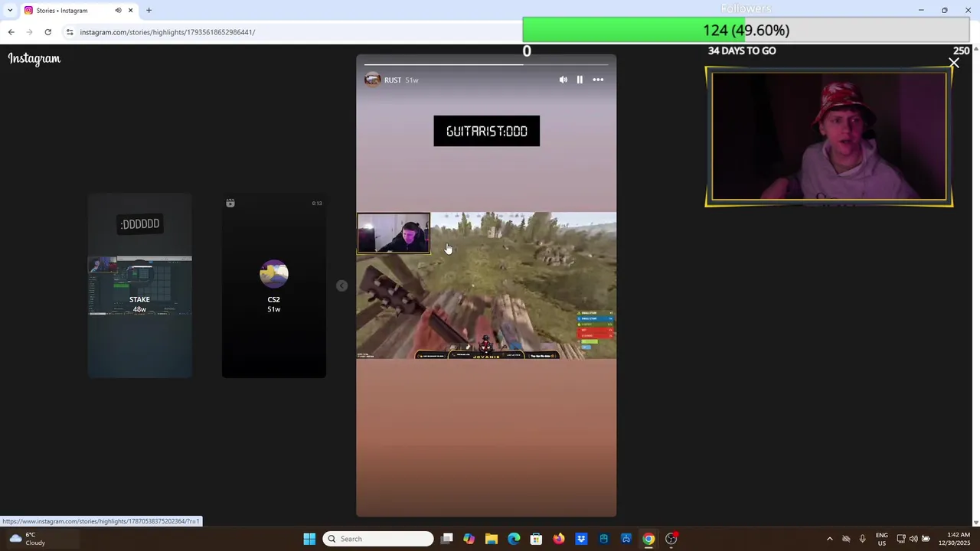Show hidden system tray icons

829,539
